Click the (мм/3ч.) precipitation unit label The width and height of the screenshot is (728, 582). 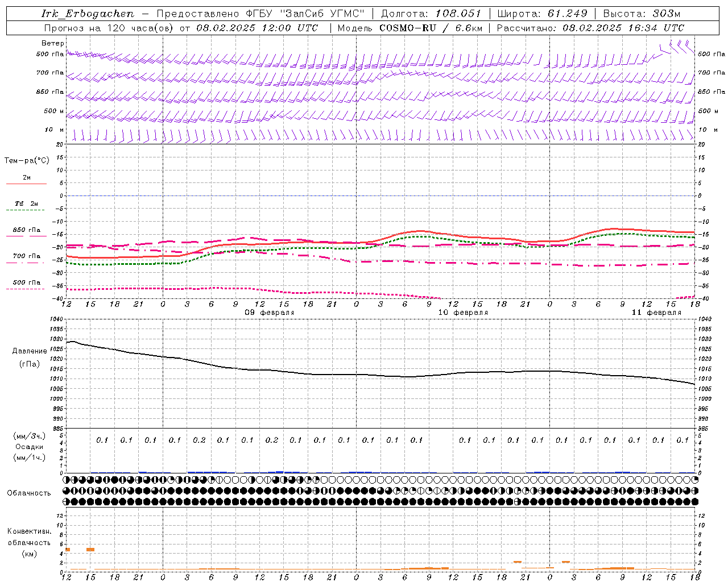(x=29, y=436)
